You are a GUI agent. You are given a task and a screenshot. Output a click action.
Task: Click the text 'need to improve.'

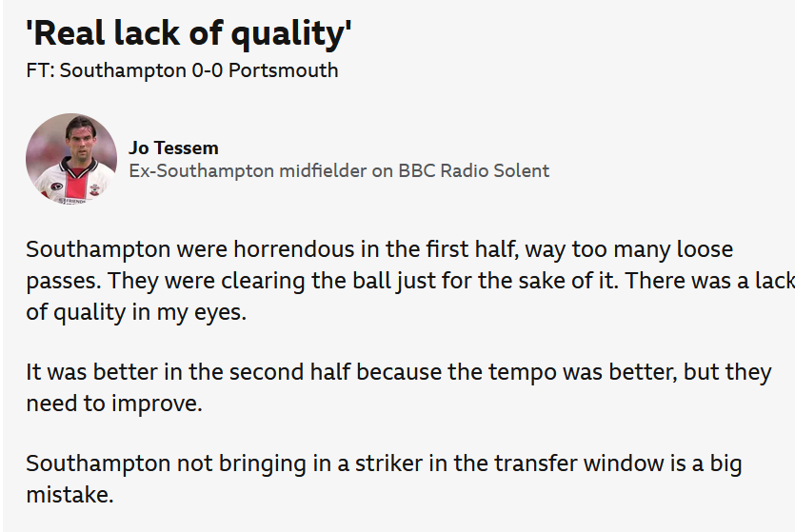[114, 404]
